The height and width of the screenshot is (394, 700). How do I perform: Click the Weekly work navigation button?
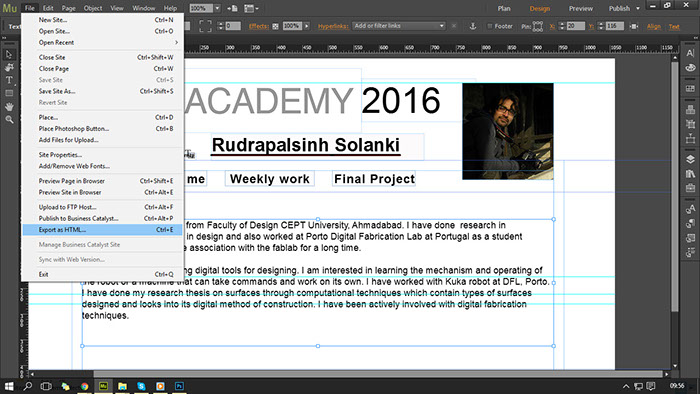coord(270,179)
